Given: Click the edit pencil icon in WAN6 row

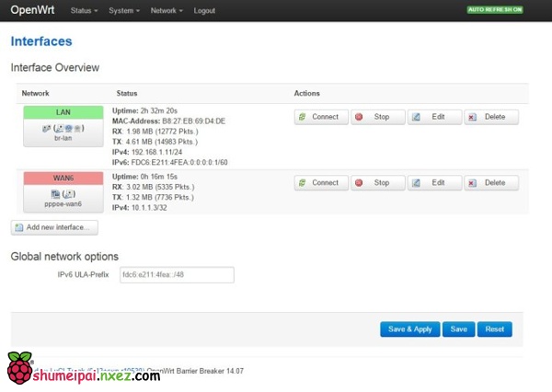Looking at the screenshot, I should [416, 183].
